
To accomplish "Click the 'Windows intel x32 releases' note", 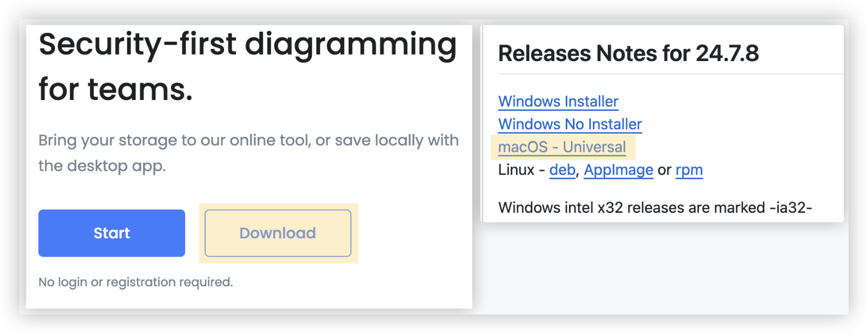I will [x=655, y=208].
